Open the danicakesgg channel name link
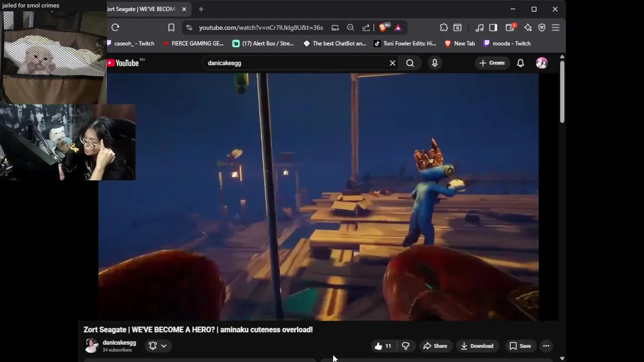This screenshot has height=362, width=644. coord(119,343)
